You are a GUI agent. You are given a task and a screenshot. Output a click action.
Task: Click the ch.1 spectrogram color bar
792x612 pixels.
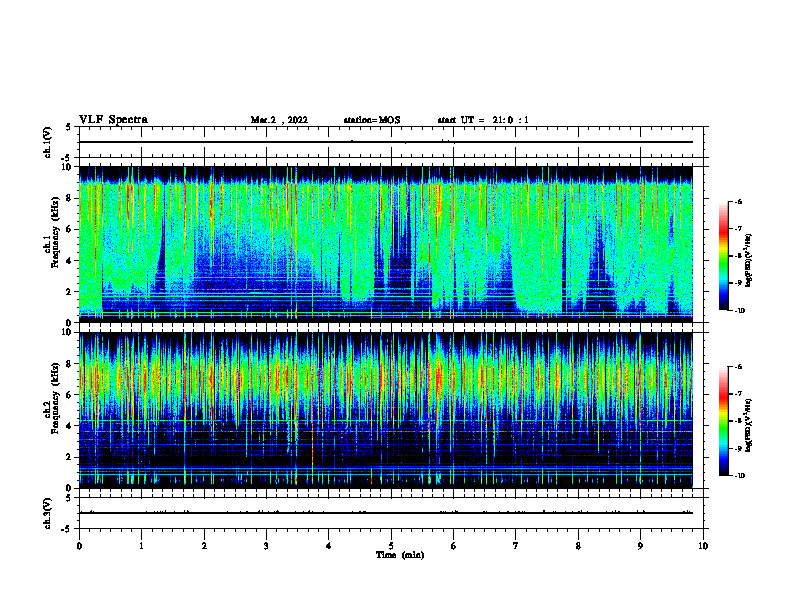click(723, 256)
